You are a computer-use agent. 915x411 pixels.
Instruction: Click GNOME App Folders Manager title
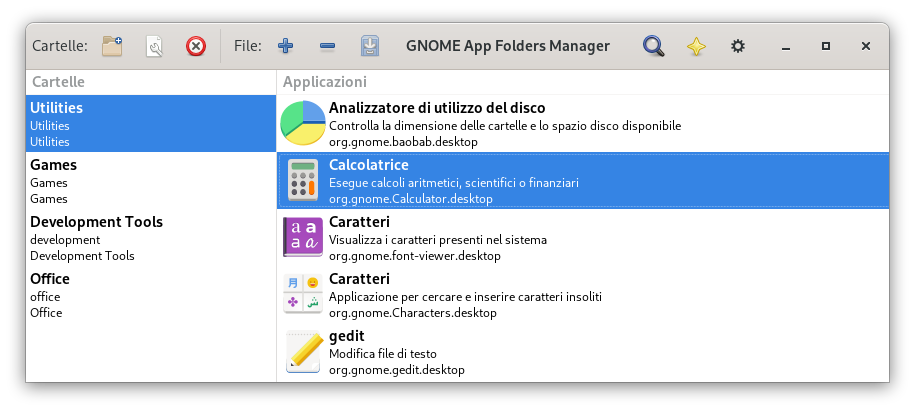[508, 46]
